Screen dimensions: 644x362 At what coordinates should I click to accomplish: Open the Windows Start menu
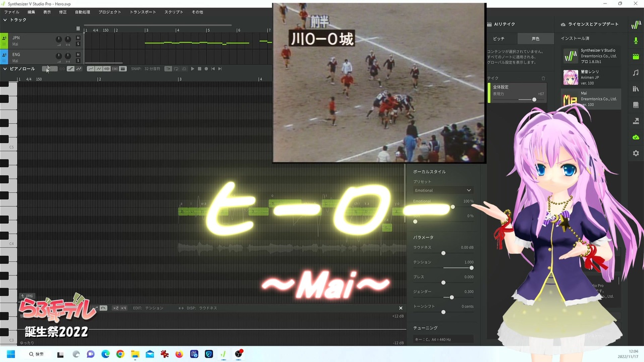11,354
